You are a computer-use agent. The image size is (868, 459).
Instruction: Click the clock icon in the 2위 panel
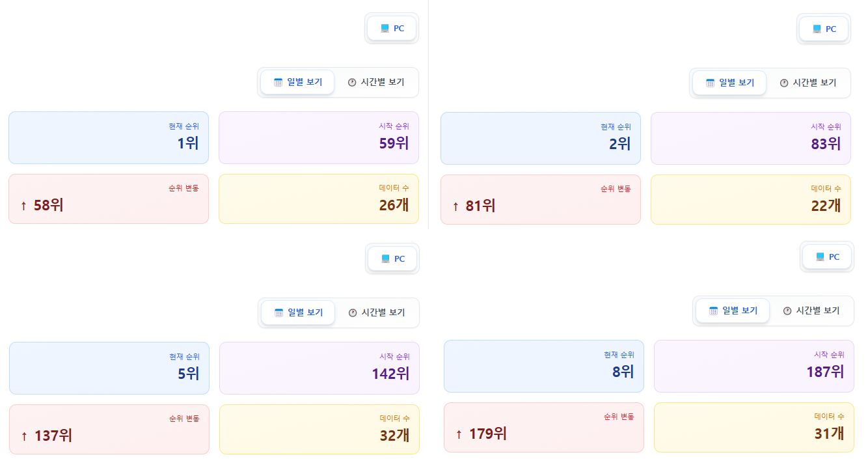(x=784, y=83)
